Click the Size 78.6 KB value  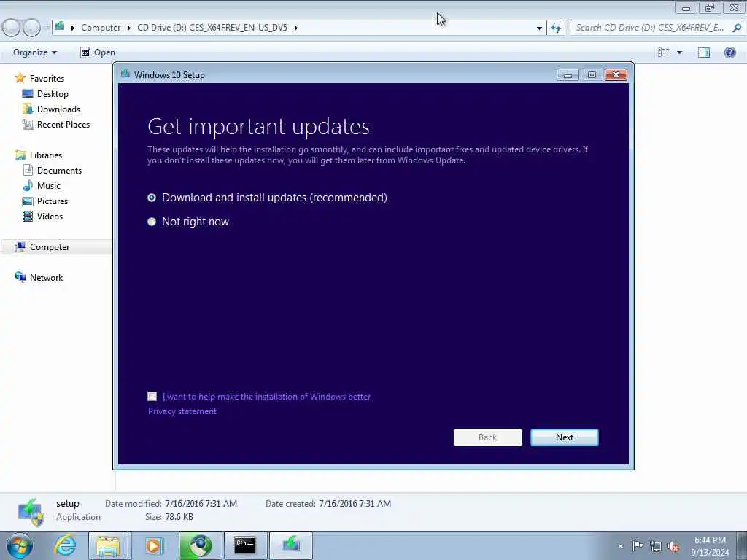pyautogui.click(x=179, y=517)
